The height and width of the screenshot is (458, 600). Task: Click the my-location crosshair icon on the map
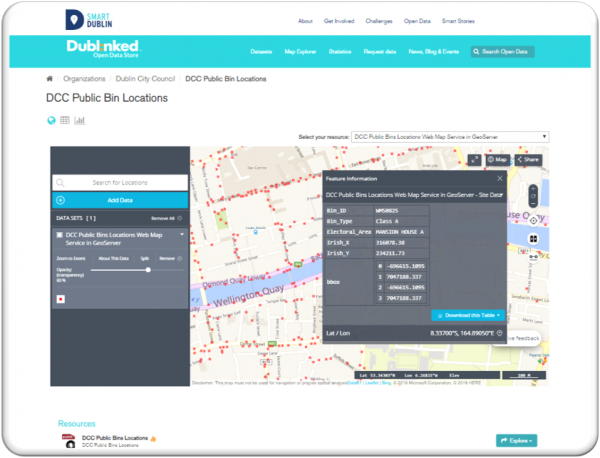pyautogui.click(x=533, y=221)
